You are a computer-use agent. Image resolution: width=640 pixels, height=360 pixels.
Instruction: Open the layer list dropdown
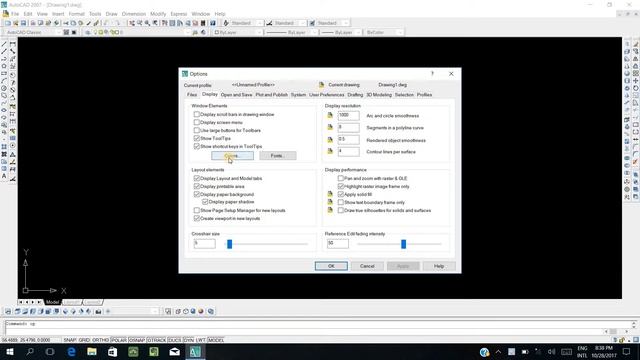click(188, 32)
